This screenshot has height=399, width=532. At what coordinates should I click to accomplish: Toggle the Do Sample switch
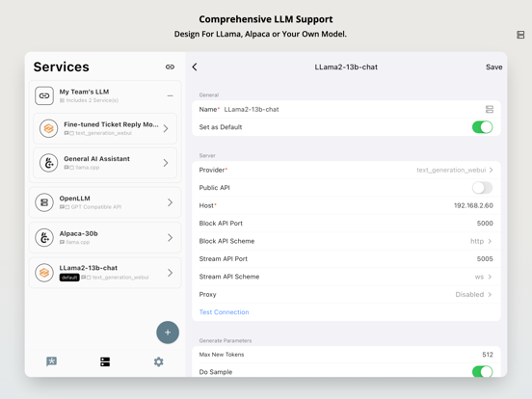[x=482, y=372]
